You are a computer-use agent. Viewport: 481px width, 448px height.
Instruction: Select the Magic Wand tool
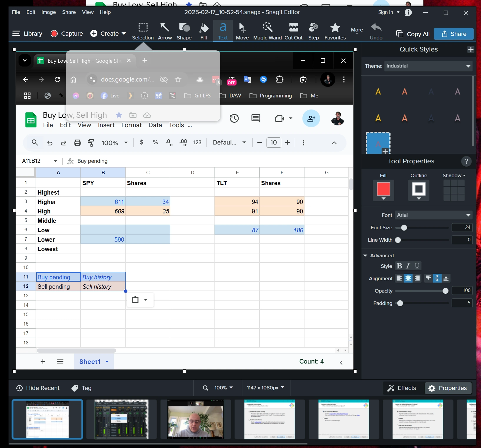[267, 31]
